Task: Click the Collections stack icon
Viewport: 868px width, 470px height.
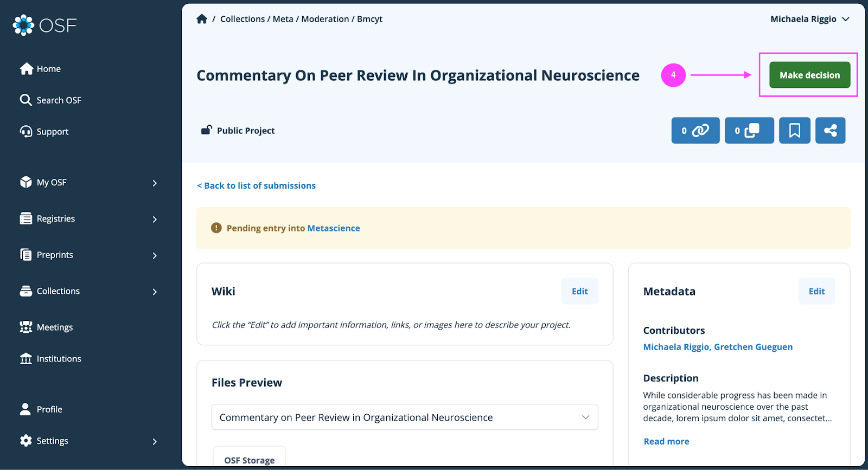Action: [x=25, y=291]
